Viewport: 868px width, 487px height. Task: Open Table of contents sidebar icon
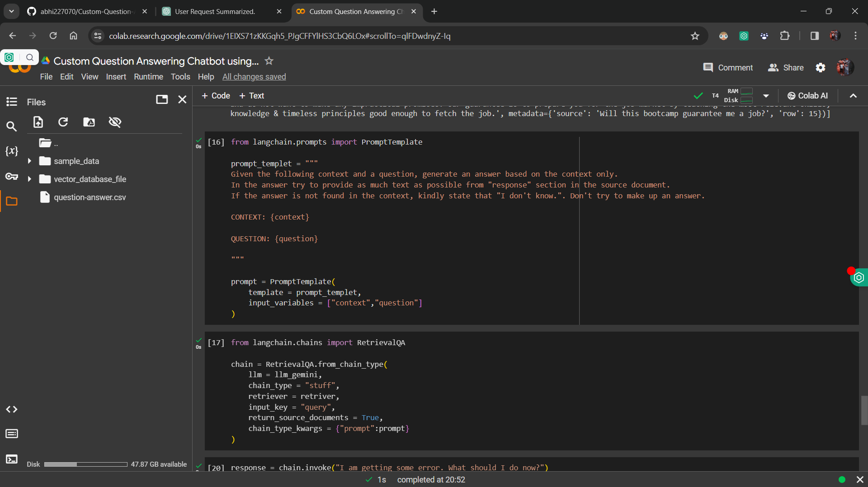click(x=12, y=102)
